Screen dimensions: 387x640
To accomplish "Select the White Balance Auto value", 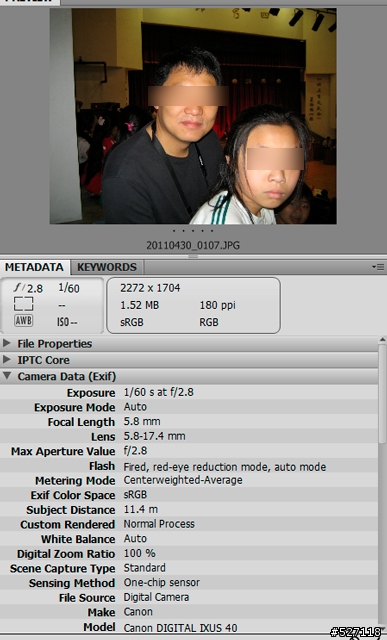I will [135, 538].
